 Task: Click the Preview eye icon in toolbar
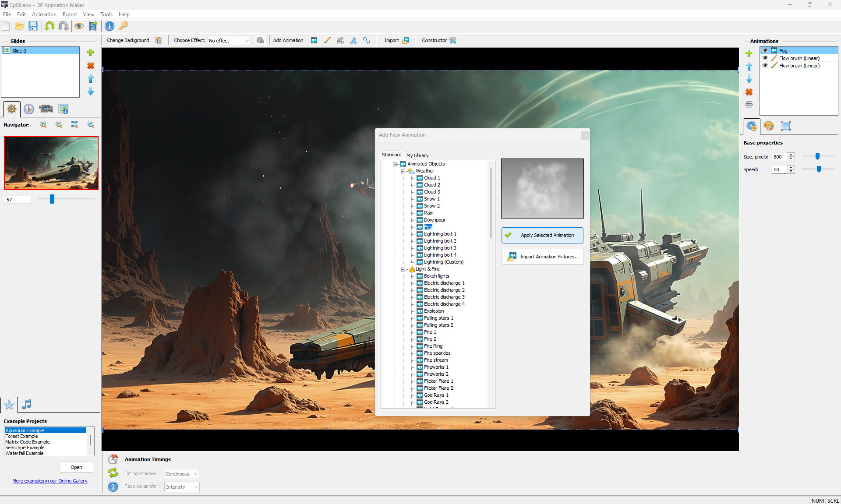pos(79,26)
